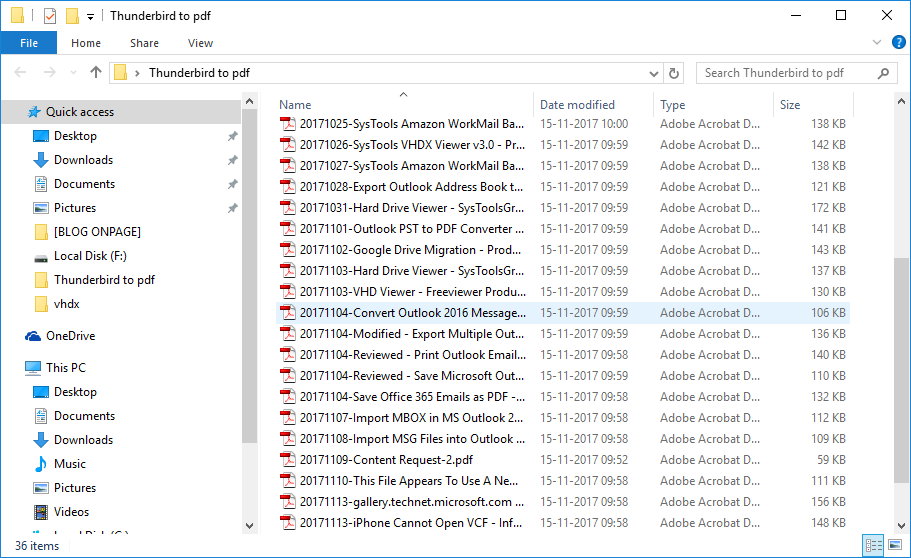Viewport: 911px width, 558px height.
Task: Click navigation pane scrollbar down arrow
Action: point(250,525)
